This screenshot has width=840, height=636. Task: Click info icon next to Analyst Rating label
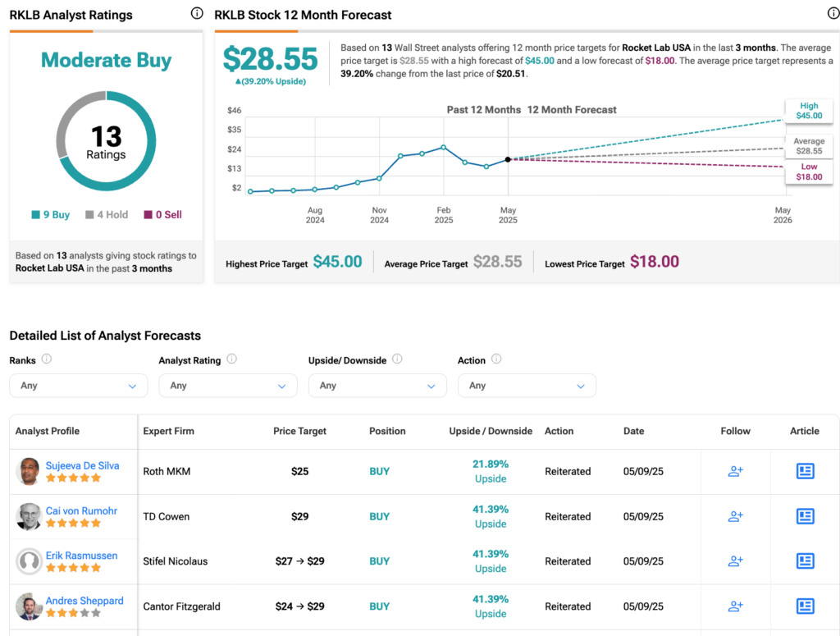click(x=232, y=359)
